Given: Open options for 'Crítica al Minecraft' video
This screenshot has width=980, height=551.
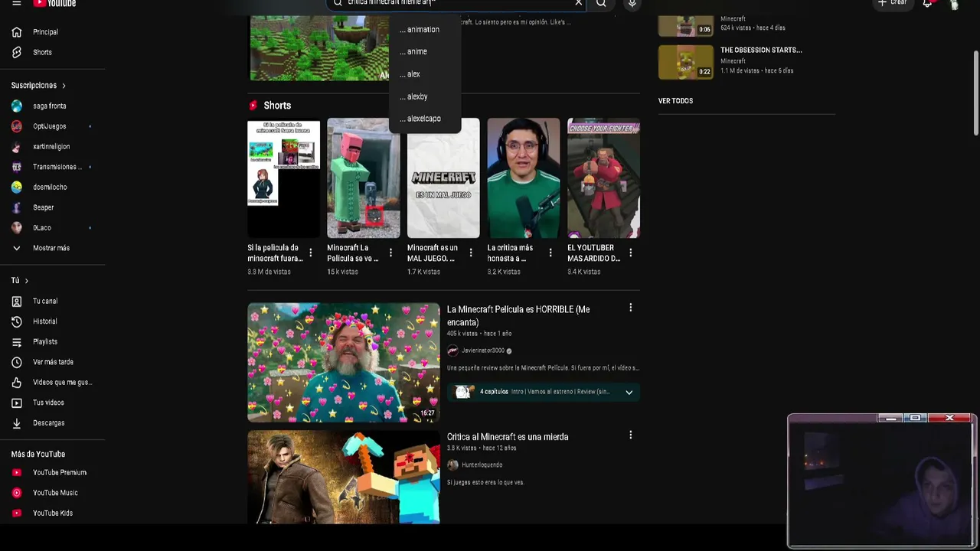Looking at the screenshot, I should point(630,435).
